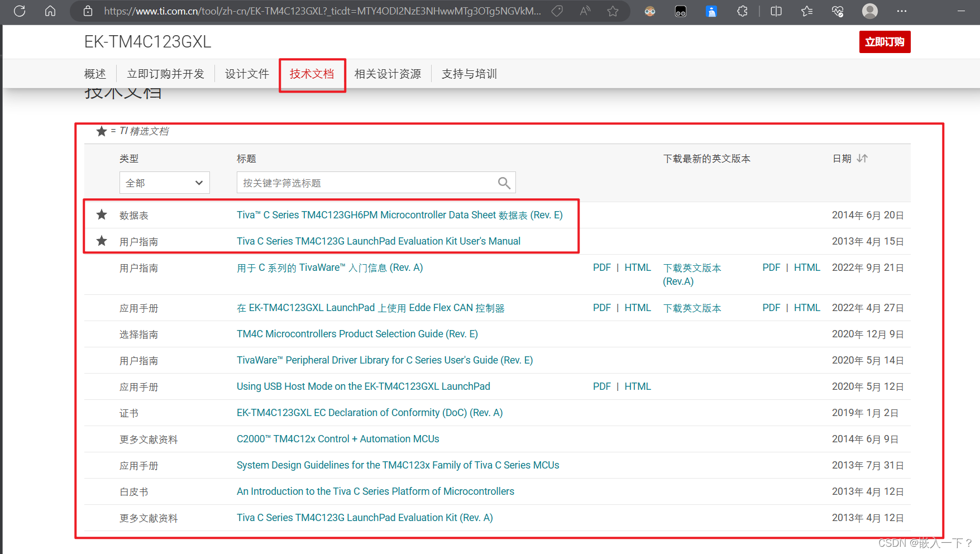This screenshot has width=980, height=554.
Task: Sort documents by date arrows icon
Action: 862,159
